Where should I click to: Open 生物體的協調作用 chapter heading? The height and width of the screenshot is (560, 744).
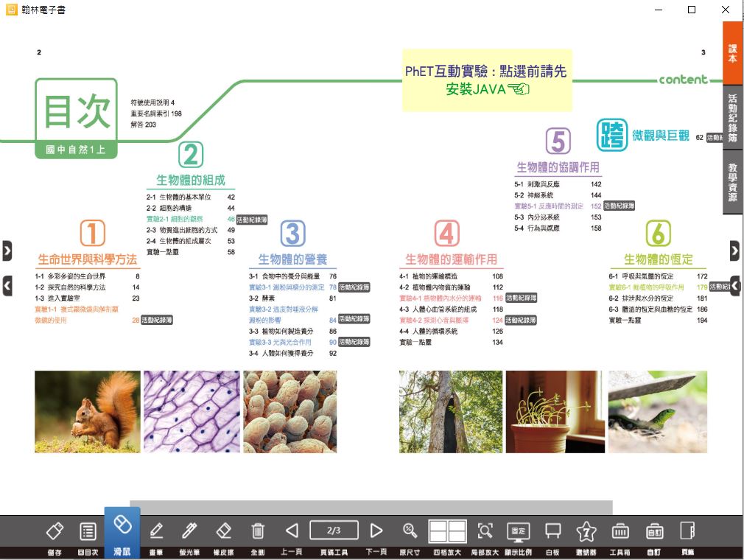(x=558, y=167)
